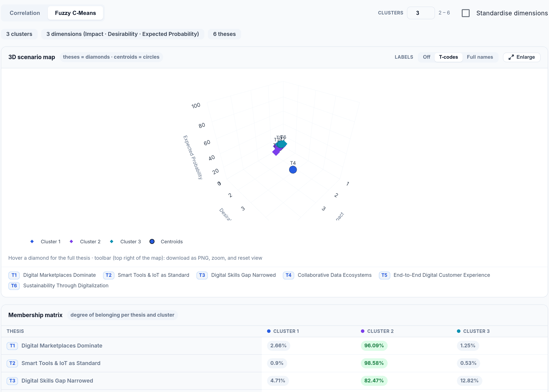This screenshot has width=549, height=392.
Task: Click the "Digital Marketplaces Dominate" matrix row title
Action: point(62,346)
